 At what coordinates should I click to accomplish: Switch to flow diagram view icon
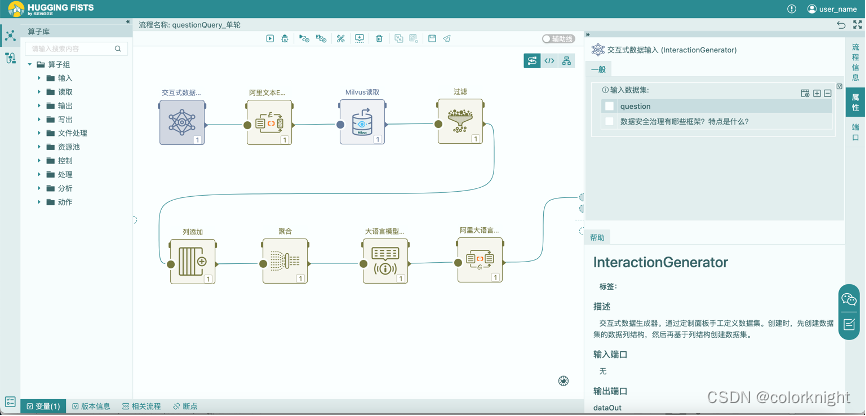(532, 61)
